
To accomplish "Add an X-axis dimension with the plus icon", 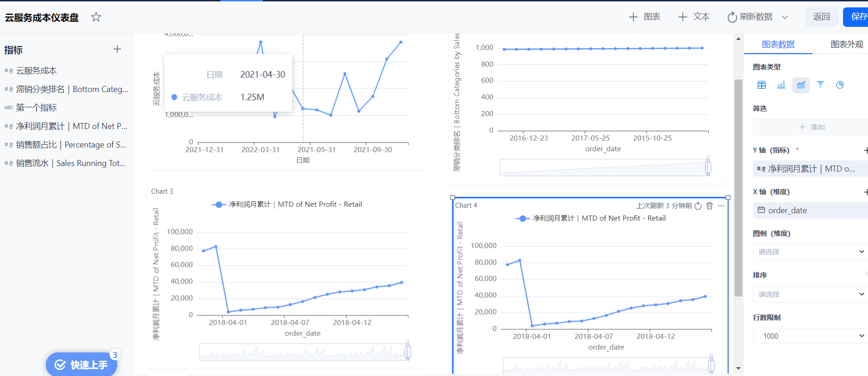I will point(866,192).
